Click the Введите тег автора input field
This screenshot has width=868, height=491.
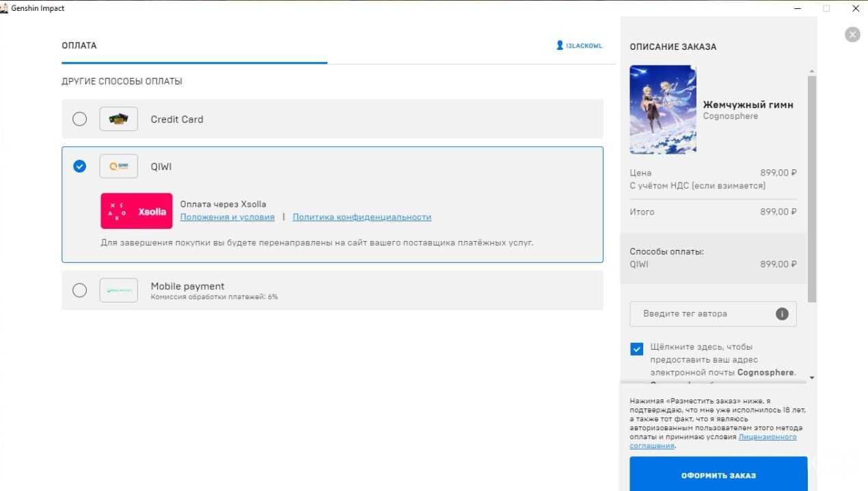point(704,314)
